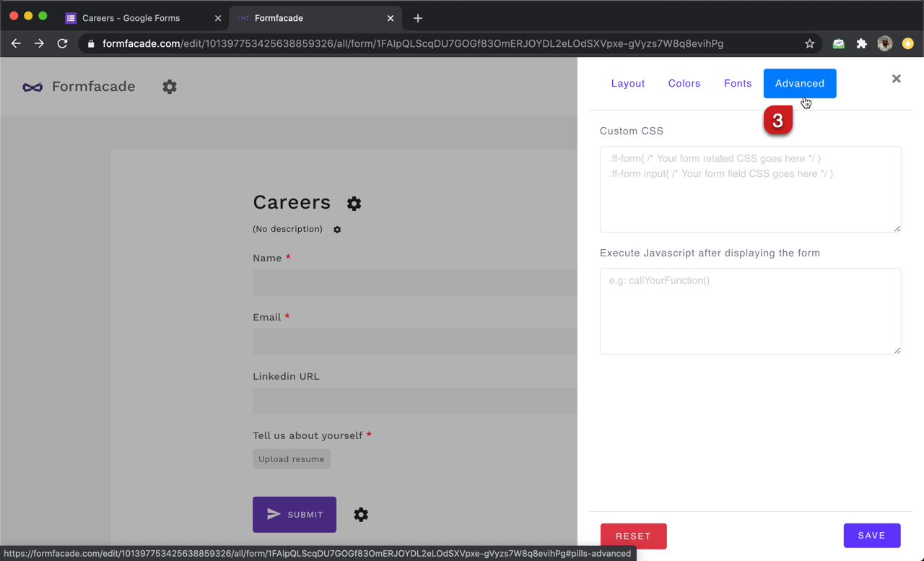Viewport: 924px width, 561px height.
Task: Click into the Custom CSS text area
Action: coord(750,189)
